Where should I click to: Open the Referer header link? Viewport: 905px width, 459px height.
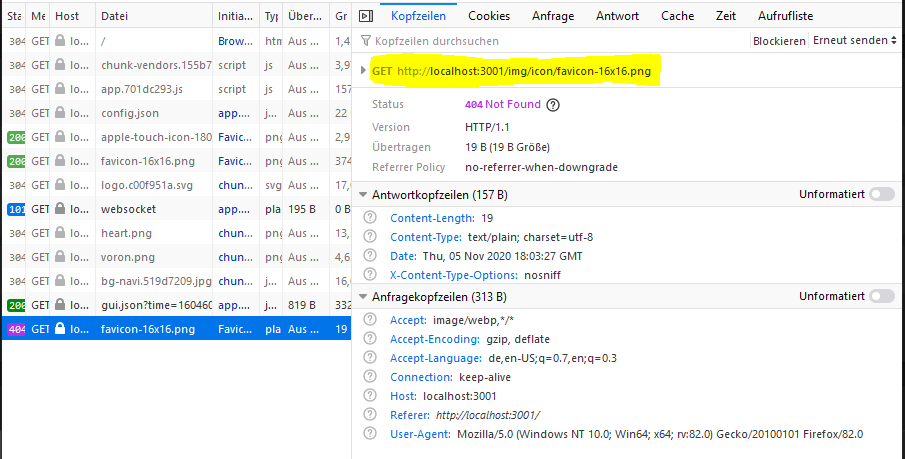click(x=410, y=415)
